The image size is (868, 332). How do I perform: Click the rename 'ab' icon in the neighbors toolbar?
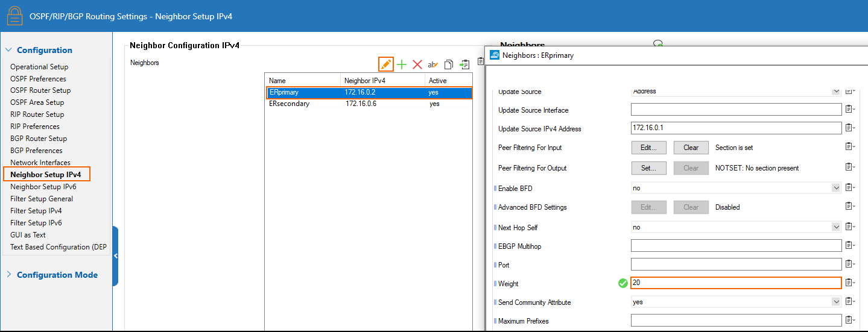click(x=433, y=64)
